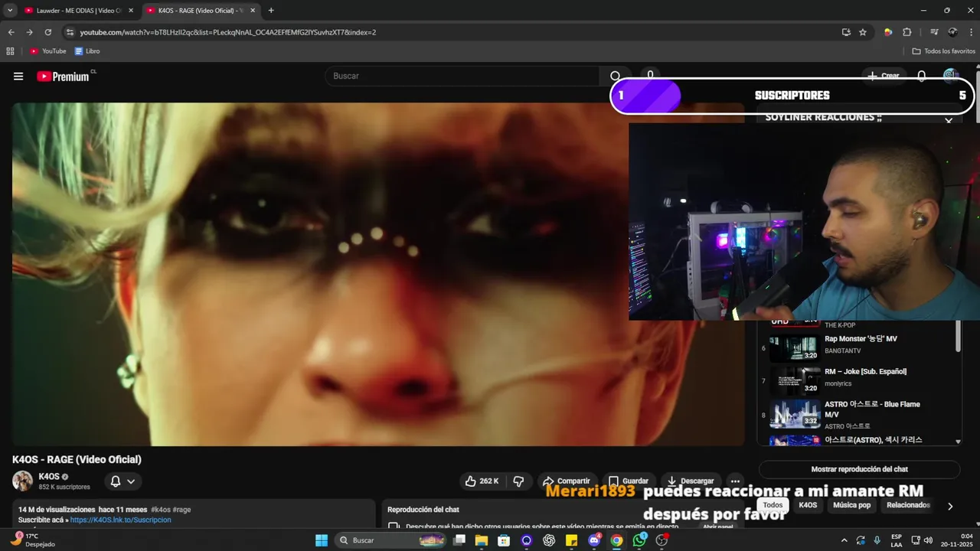The image size is (980, 551).
Task: Click the playlist panel scrollbar
Action: tap(958, 337)
